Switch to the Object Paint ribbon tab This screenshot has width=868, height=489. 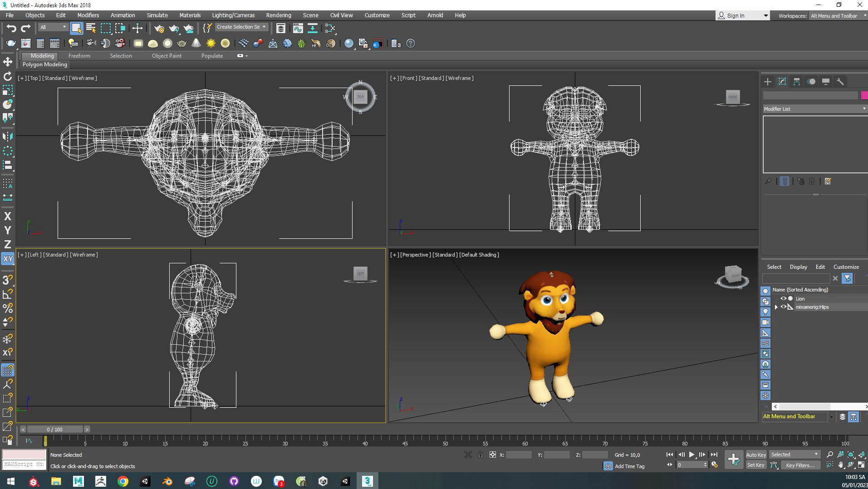tap(167, 56)
